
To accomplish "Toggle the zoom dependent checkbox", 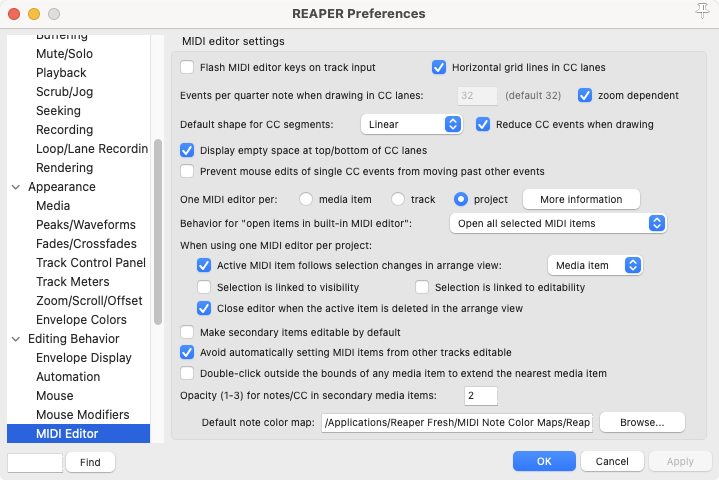I will click(x=585, y=96).
